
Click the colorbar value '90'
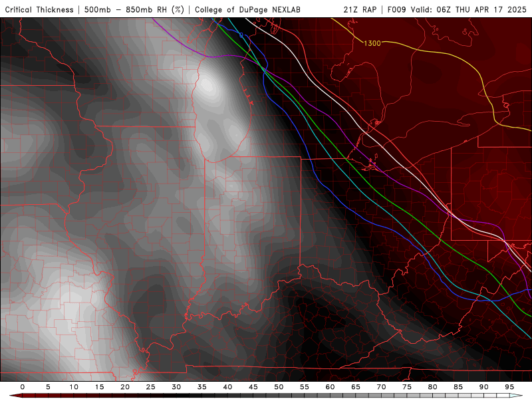point(484,387)
